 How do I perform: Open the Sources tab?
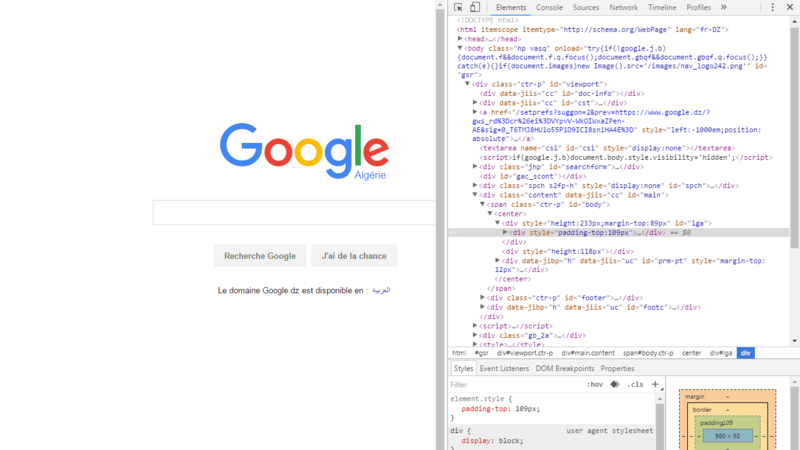(586, 7)
